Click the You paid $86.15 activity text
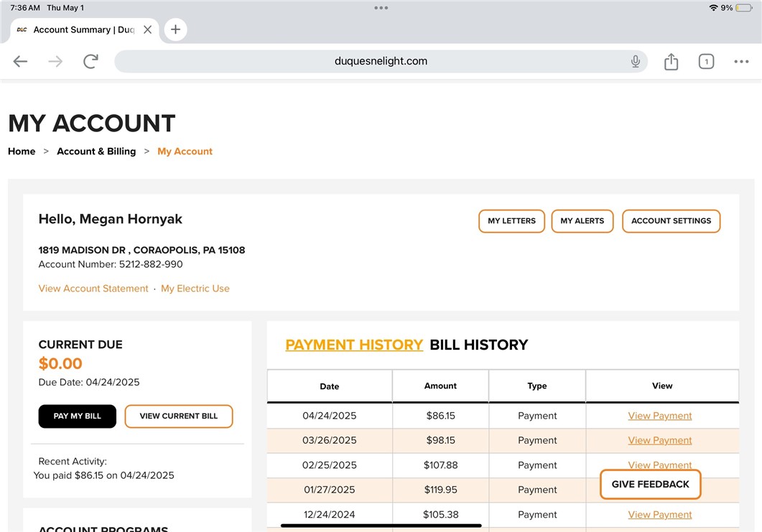Screen dimensions: 762x532 103,476
